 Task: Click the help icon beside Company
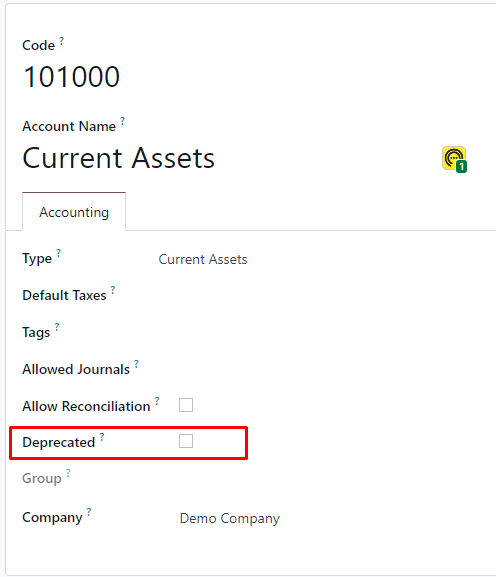pos(89,512)
